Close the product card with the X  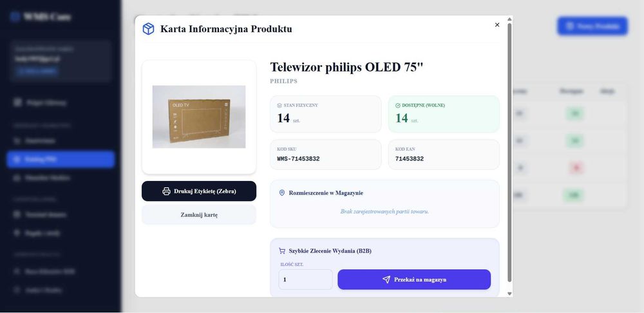pos(497,24)
